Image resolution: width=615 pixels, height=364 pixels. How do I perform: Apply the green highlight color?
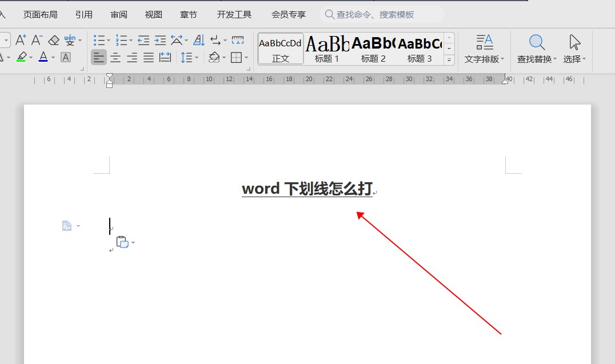21,57
